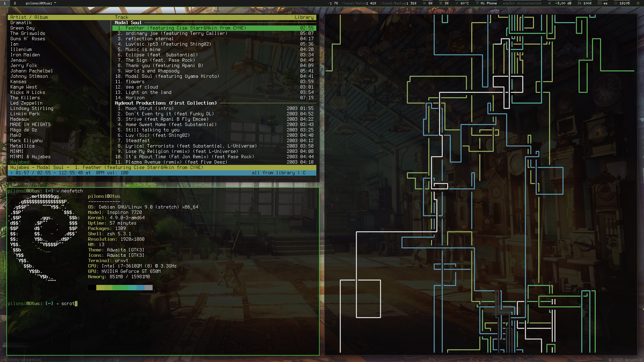Click the memory icon showing 8%

coord(424,3)
